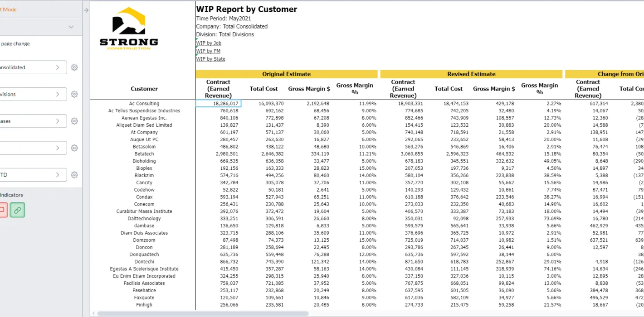Open the WIP by Job link
Viewport: 644px width, 317px height.
pos(209,43)
